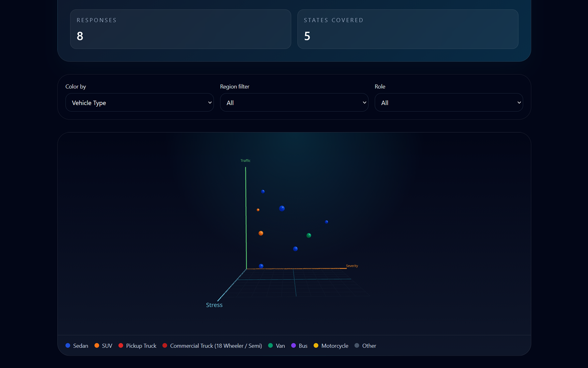Click the Stress axis label
This screenshot has height=368, width=588.
(x=214, y=305)
